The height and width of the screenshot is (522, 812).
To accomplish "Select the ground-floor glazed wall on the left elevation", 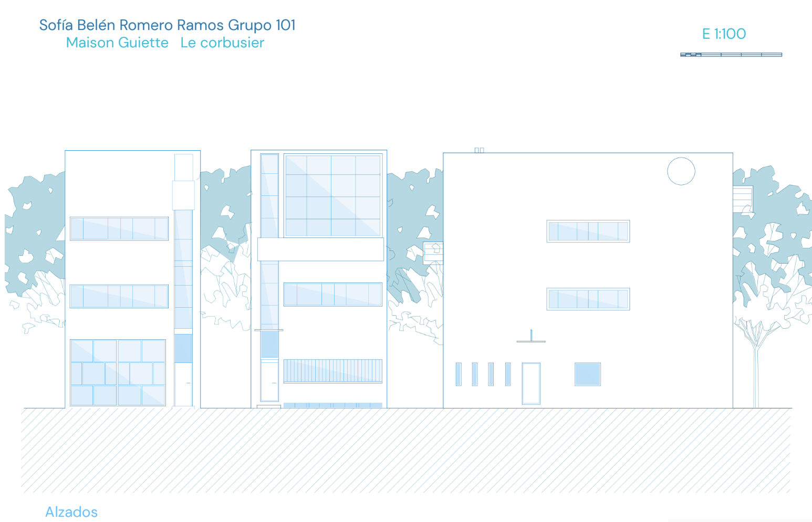I will coord(118,373).
